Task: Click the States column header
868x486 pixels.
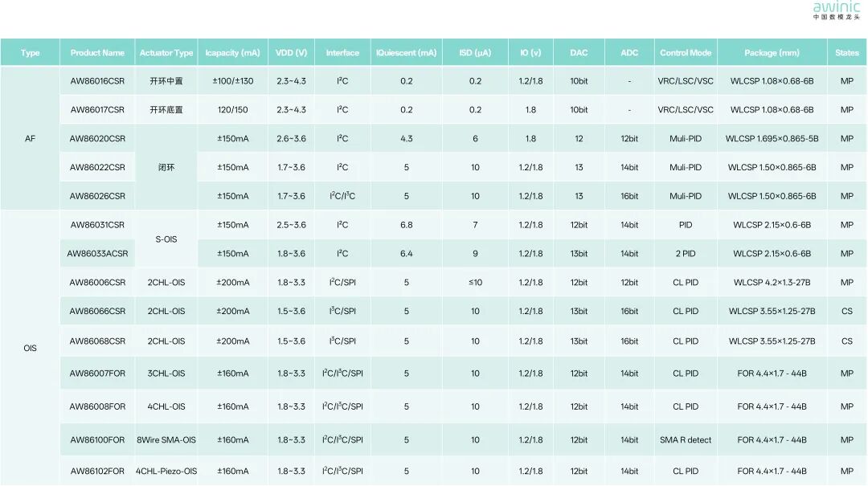Action: tap(847, 52)
